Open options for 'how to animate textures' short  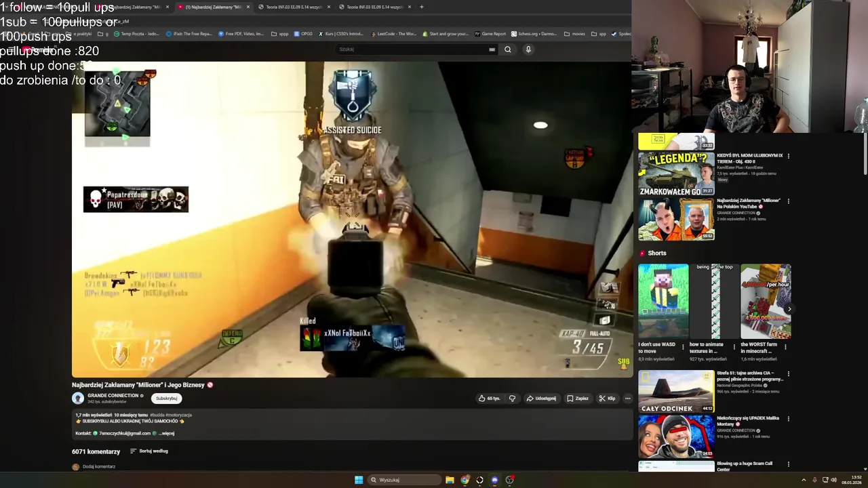click(x=734, y=347)
